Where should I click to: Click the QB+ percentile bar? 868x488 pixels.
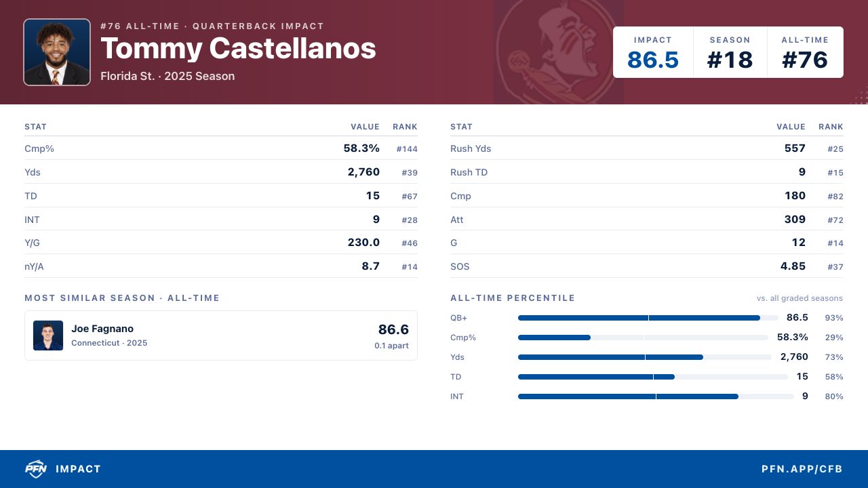[x=648, y=318]
